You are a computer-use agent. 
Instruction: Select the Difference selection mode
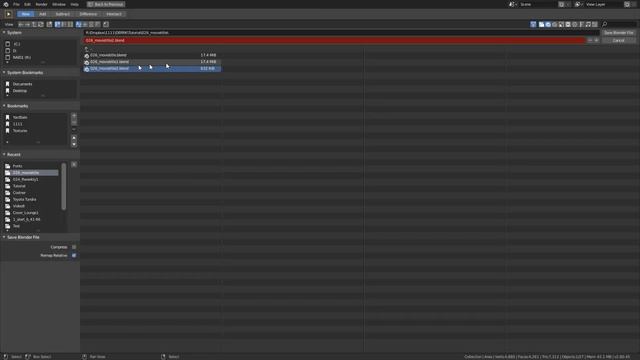[88, 14]
